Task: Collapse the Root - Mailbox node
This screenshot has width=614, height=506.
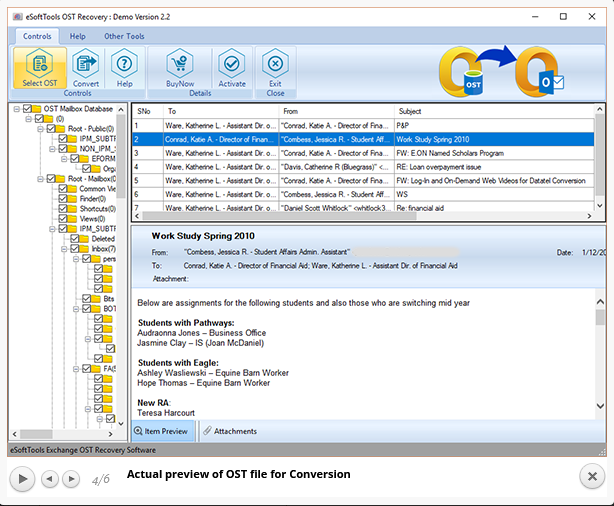Action: [40, 179]
